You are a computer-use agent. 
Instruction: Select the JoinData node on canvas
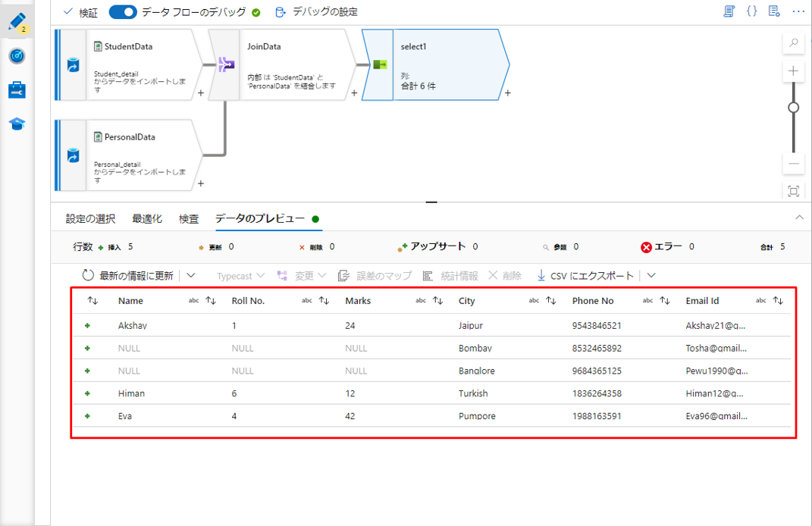[x=281, y=65]
